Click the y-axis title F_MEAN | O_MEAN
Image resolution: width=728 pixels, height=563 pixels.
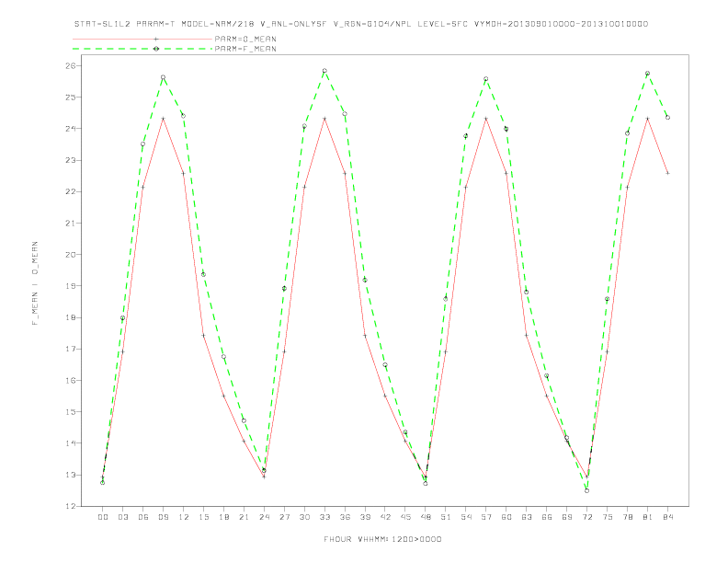35,283
